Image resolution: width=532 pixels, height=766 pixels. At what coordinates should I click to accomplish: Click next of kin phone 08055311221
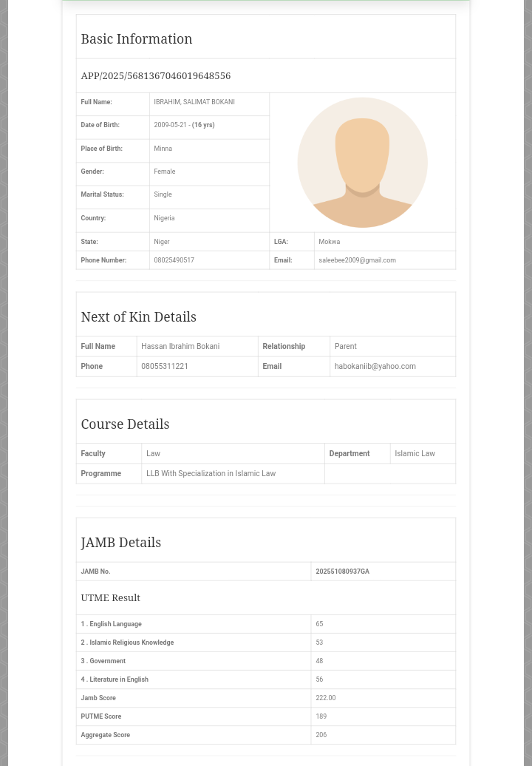pos(164,366)
